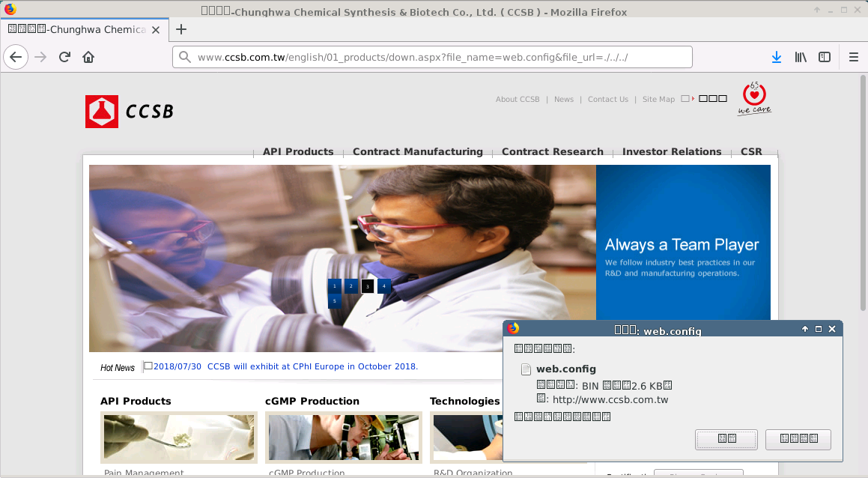This screenshot has height=478, width=868.
Task: Select banner slide 3
Action: 368,285
